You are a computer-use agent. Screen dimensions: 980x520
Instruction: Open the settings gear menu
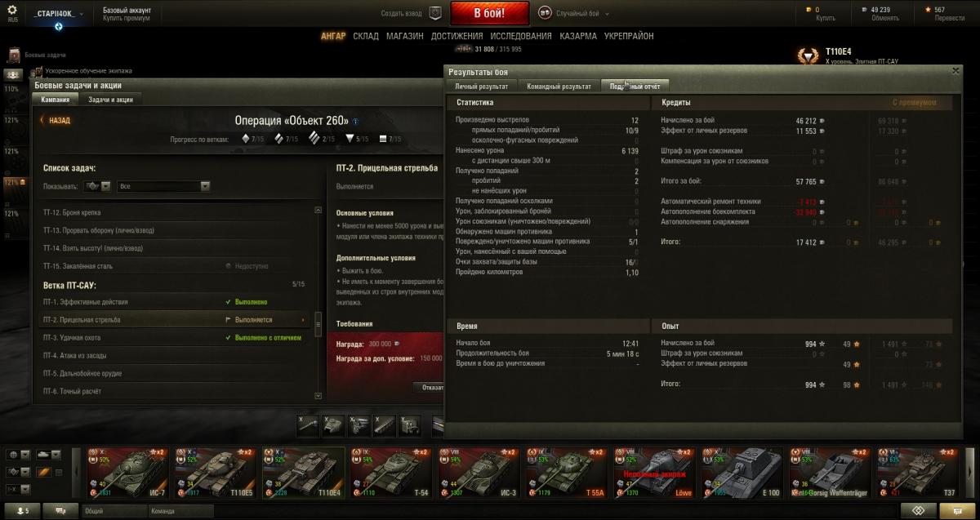click(12, 10)
